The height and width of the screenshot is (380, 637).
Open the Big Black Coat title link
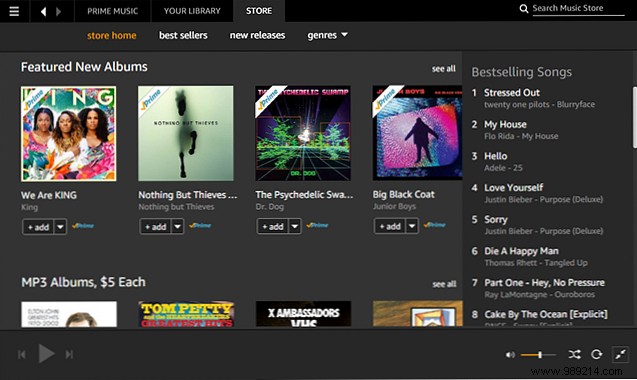[x=404, y=195]
